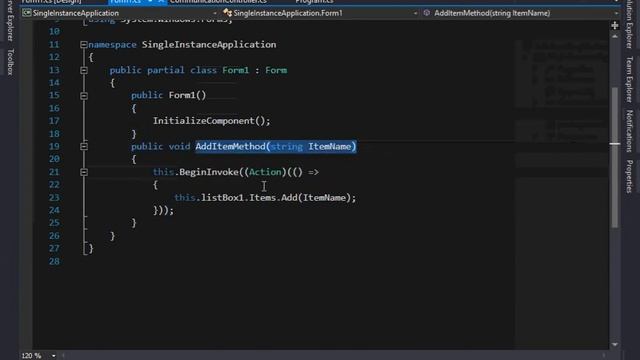Click the class icon beside SingleInstanceApplication.Form1

(227, 13)
